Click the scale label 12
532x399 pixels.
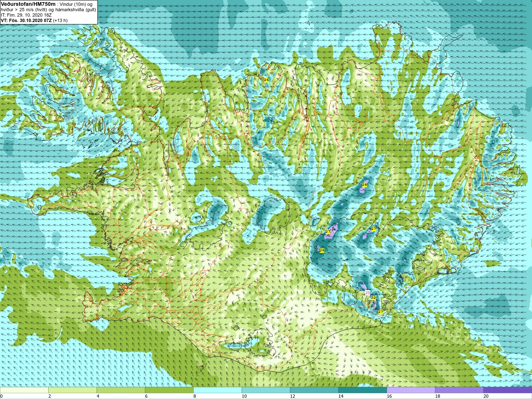[293, 396]
